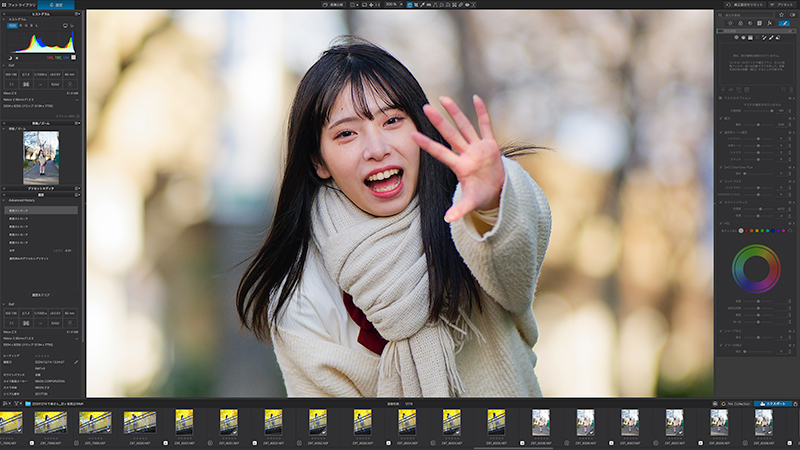800x450 pixels.
Task: Click the star favorites icon in corrections search
Action: (x=781, y=15)
